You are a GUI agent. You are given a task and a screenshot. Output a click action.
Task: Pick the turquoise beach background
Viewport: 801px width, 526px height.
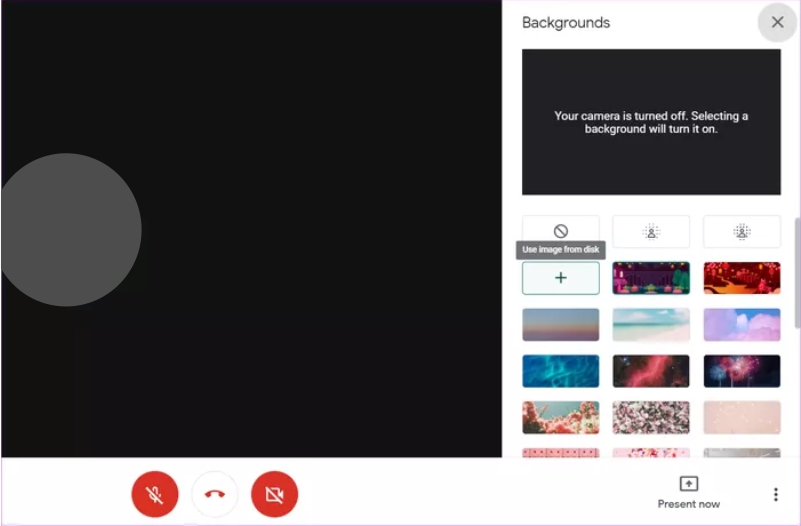tap(651, 324)
